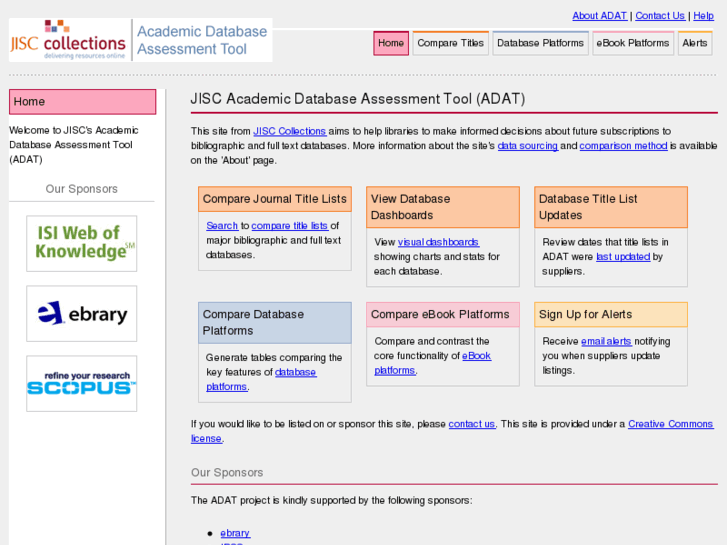Viewport: 727px width, 545px height.
Task: Open the comparison method link
Action: tap(623, 146)
